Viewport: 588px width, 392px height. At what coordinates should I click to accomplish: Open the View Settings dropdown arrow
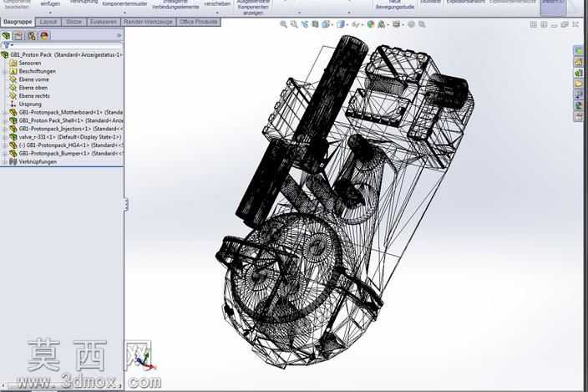(403, 25)
